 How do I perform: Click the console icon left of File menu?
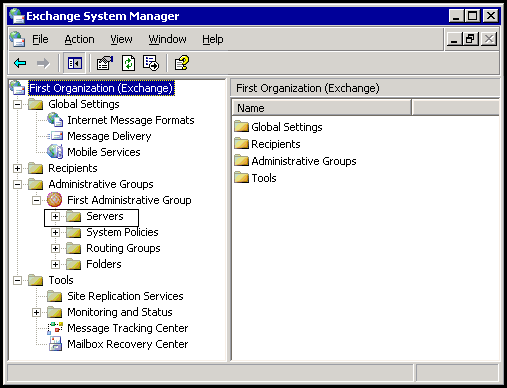[x=17, y=39]
